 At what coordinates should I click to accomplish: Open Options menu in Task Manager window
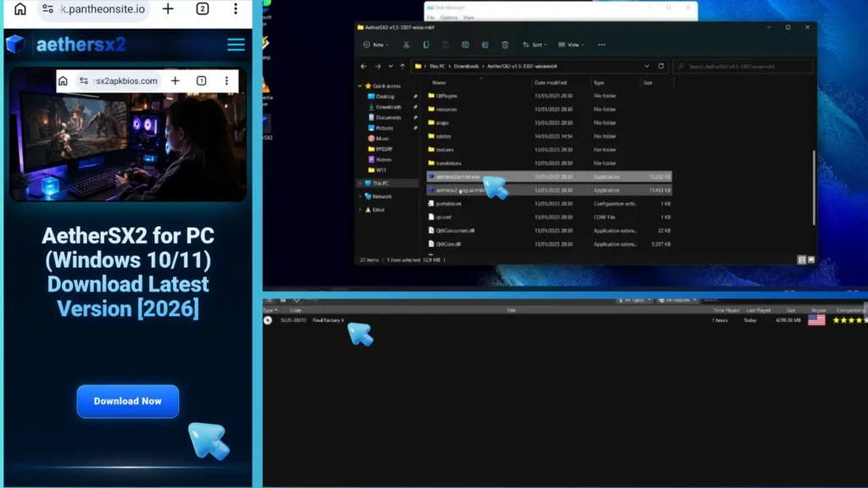(448, 18)
